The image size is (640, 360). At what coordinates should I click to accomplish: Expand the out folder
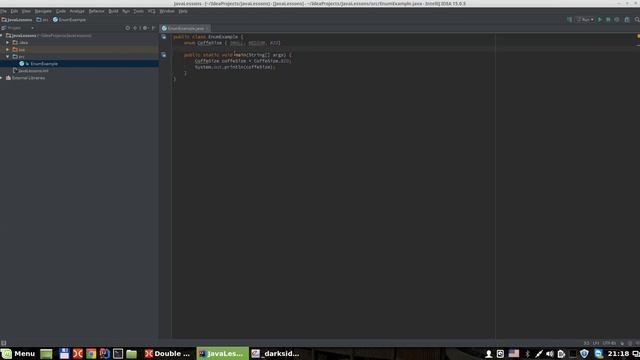coord(8,49)
